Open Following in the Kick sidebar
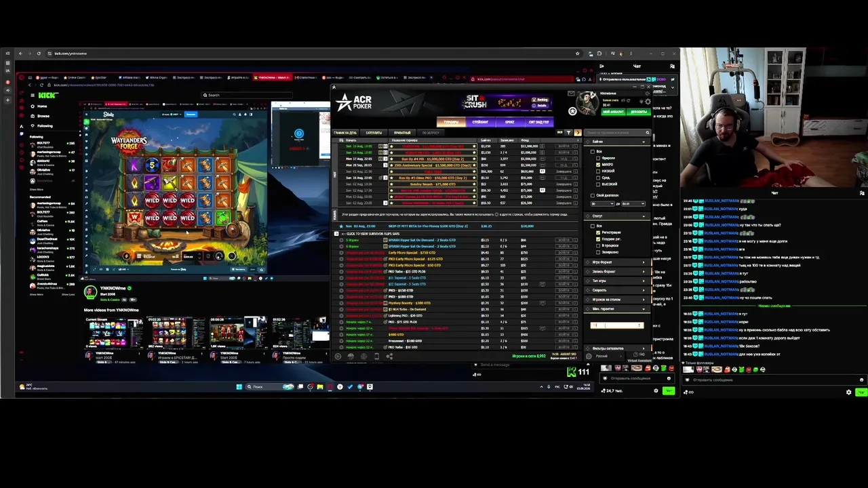Image resolution: width=868 pixels, height=488 pixels. point(45,125)
